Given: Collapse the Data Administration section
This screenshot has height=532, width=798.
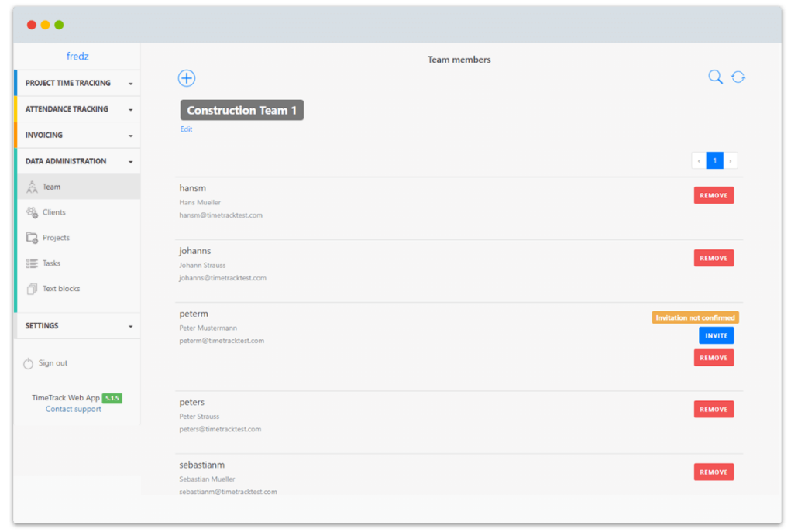Looking at the screenshot, I should [x=130, y=162].
